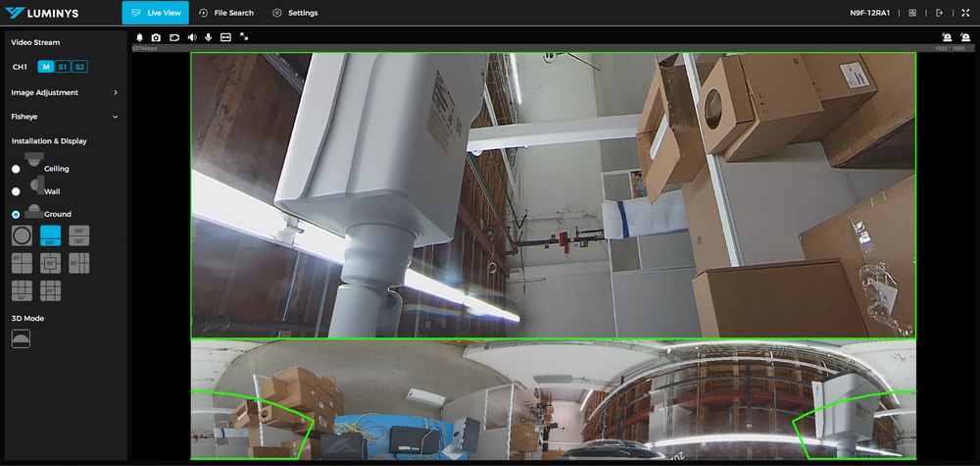The height and width of the screenshot is (466, 980).
Task: Take a snapshot with the camera icon
Action: coord(156,37)
